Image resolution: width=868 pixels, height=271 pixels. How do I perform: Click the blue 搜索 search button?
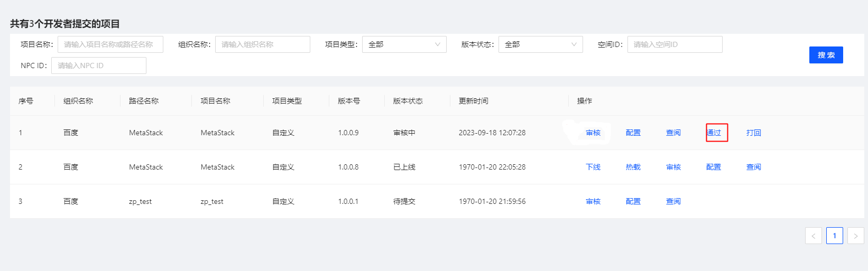click(826, 55)
